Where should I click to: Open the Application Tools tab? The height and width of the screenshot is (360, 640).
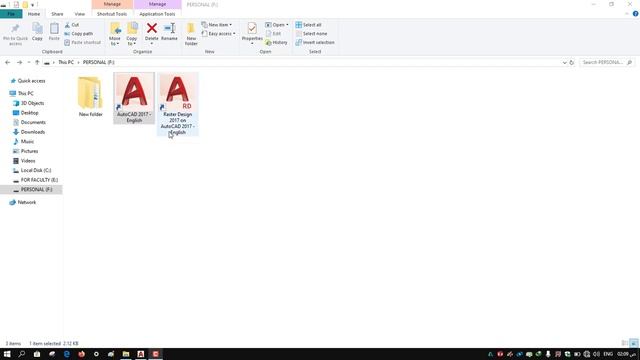157,14
